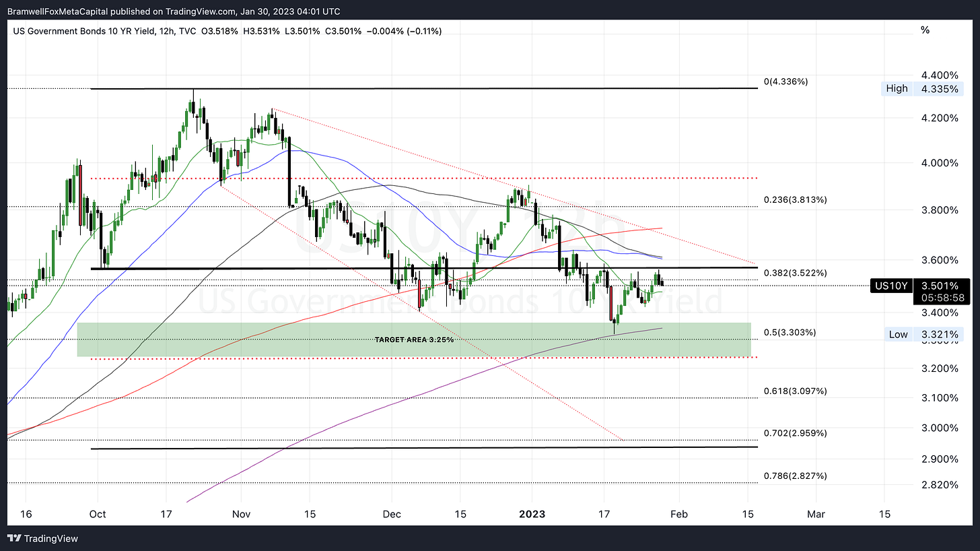
Task: Click the 0.618(3.097%) Fibonacci label
Action: pyautogui.click(x=795, y=391)
